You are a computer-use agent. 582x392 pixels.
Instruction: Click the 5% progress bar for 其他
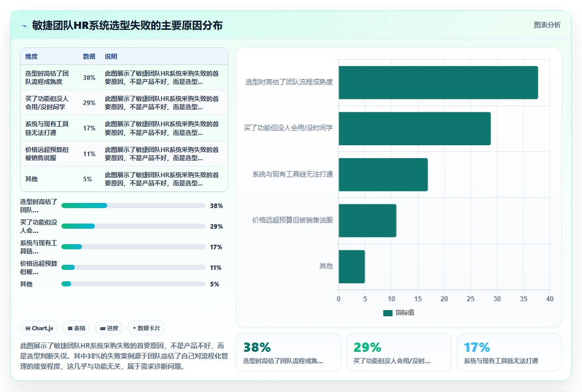pos(133,284)
